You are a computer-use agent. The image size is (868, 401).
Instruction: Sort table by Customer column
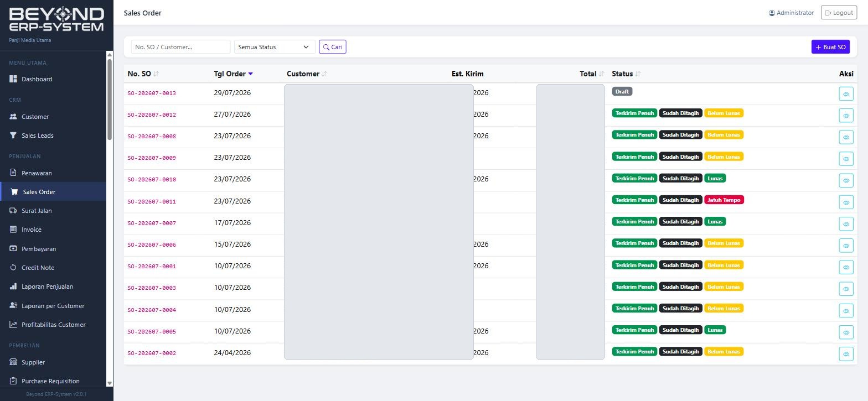[x=307, y=74]
